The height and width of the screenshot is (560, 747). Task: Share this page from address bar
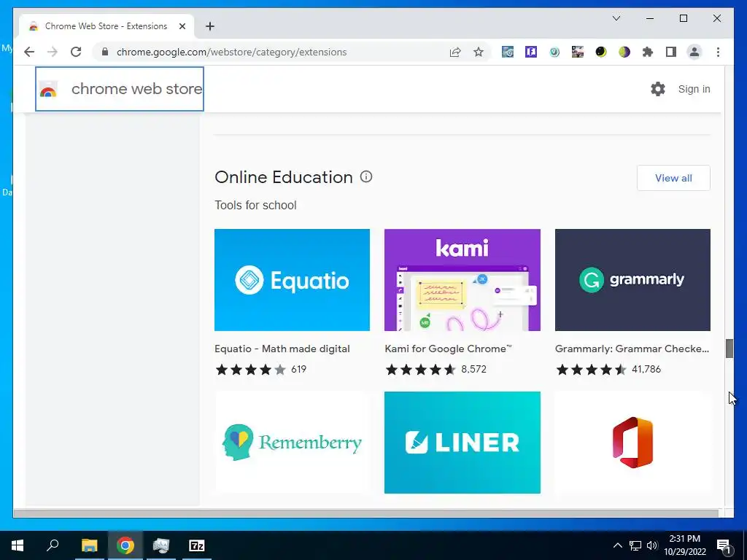[x=455, y=52]
